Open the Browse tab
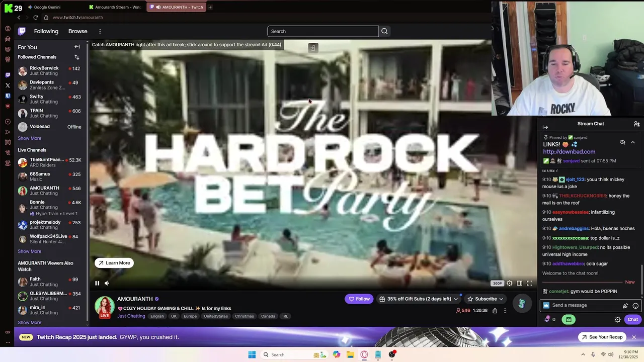The image size is (644, 362). tap(78, 31)
